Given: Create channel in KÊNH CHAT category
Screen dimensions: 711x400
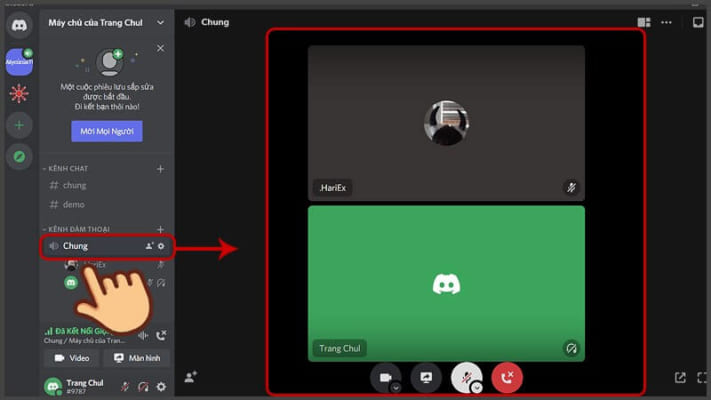Looking at the screenshot, I should [160, 169].
